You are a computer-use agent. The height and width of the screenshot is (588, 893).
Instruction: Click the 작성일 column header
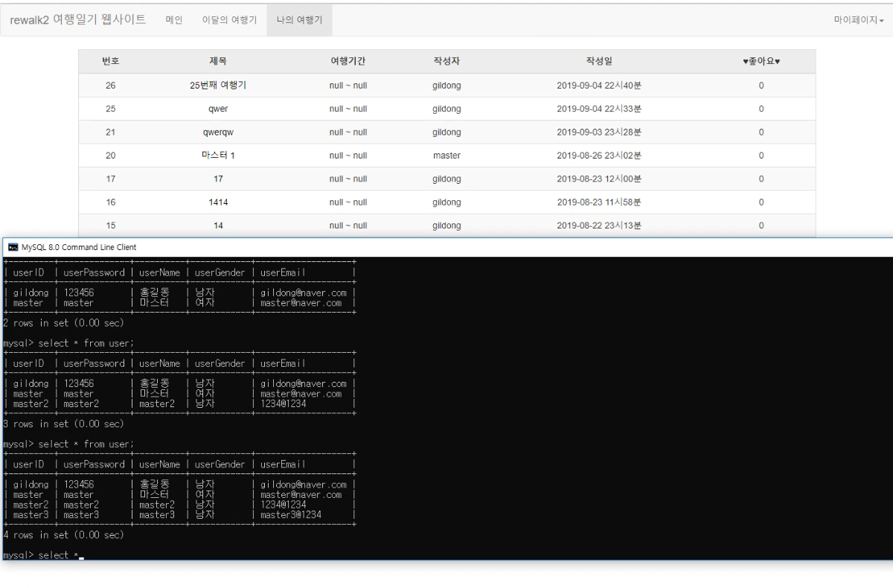599,62
